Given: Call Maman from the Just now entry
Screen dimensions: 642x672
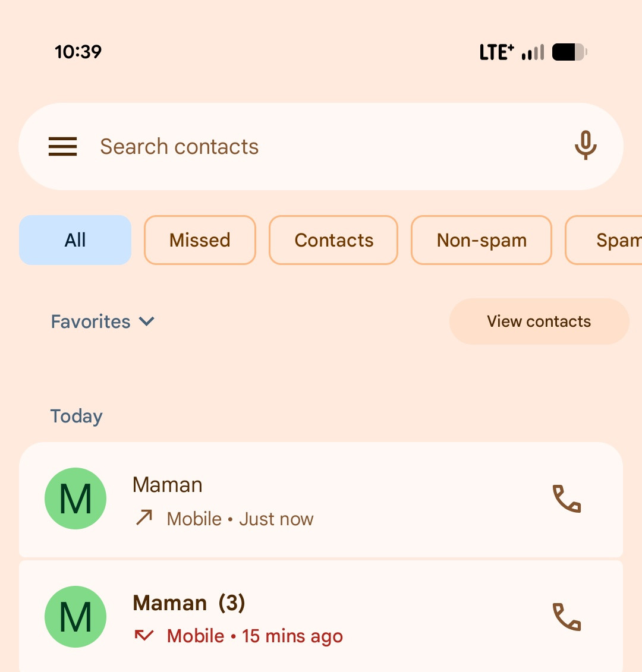Looking at the screenshot, I should point(567,499).
